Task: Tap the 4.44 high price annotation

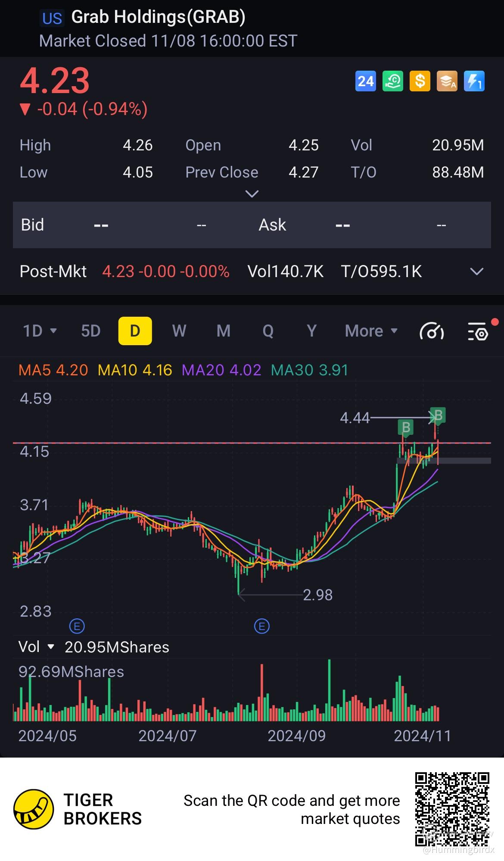Action: (355, 418)
